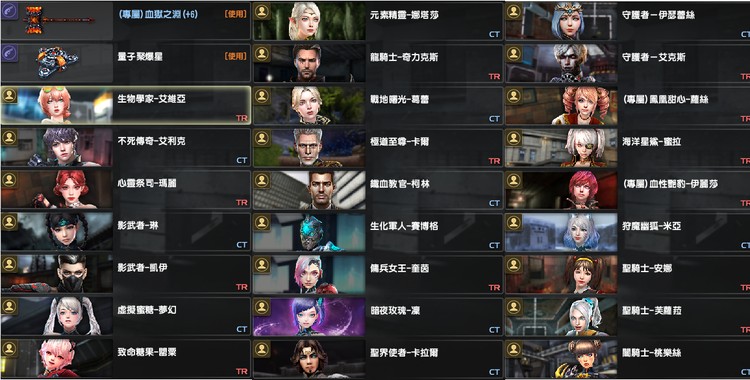
Task: Select the 不死傳奇-艾利克 character portrait
Action: pyautogui.click(x=57, y=147)
